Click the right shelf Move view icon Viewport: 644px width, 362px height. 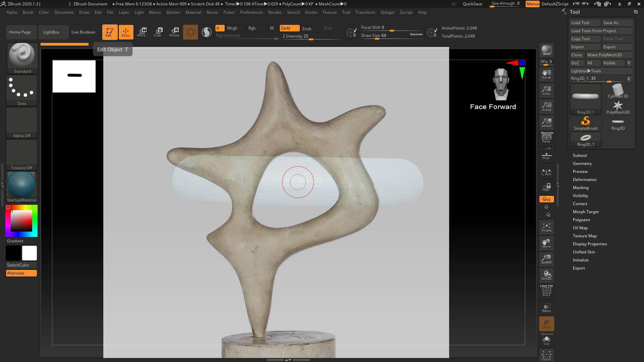point(546,243)
